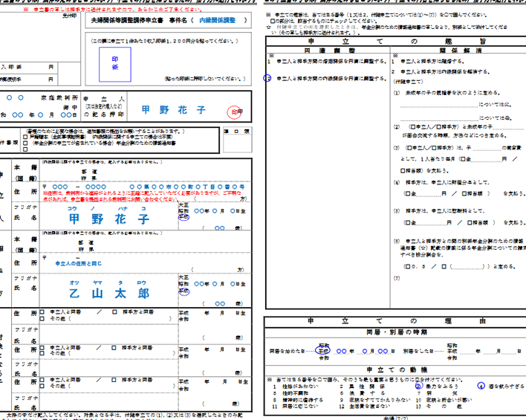Click applicant name 甲野花子 in the name row
The image size is (526, 420).
coord(109,219)
